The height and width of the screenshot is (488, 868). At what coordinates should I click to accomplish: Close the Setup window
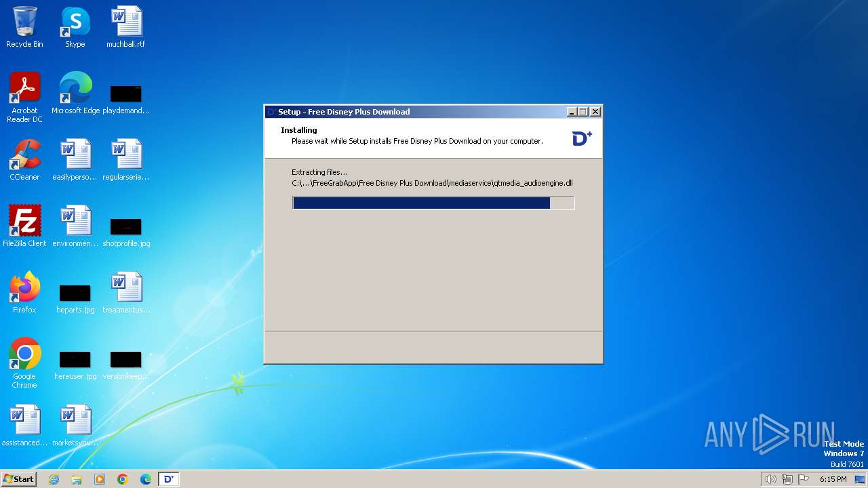595,112
